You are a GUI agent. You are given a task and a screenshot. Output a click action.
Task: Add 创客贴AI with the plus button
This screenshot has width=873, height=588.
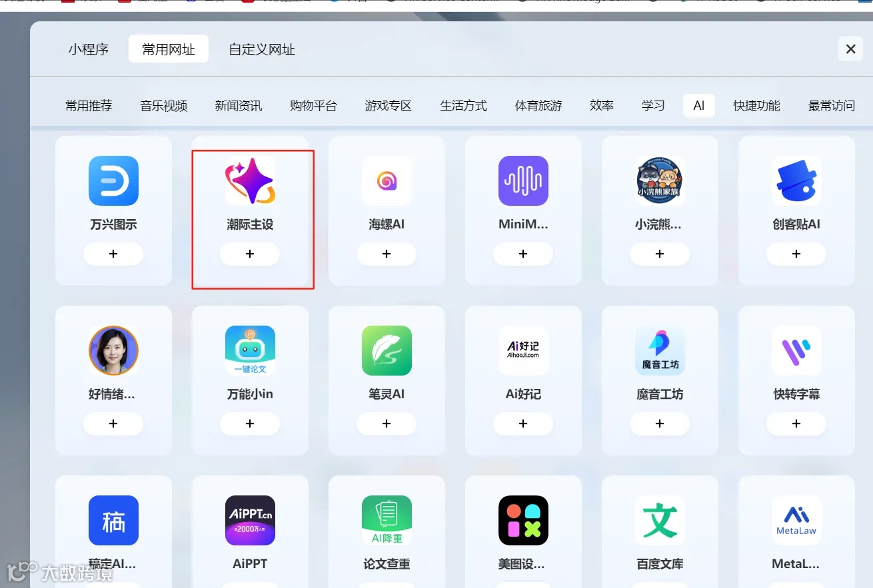796,254
